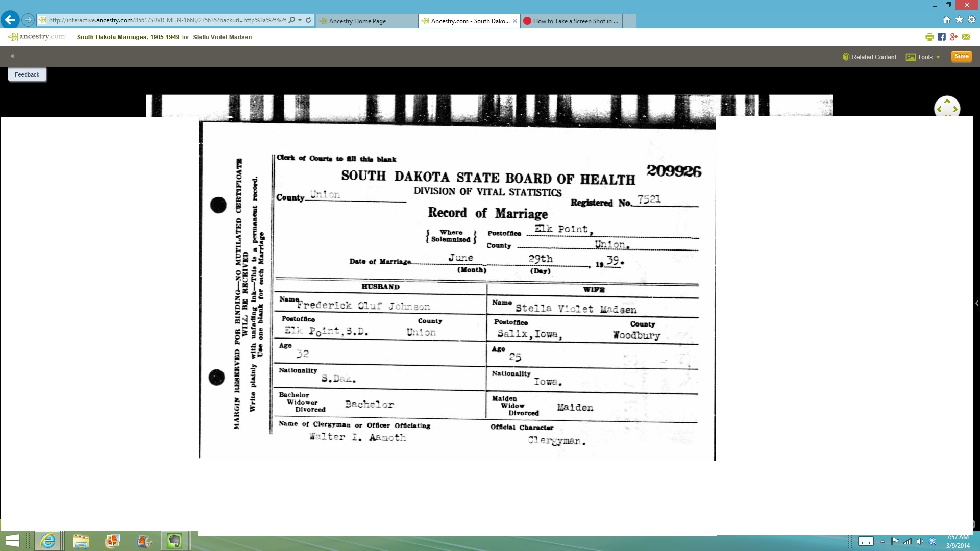
Task: Close the Ancestry.com South Dakota tab
Action: [515, 21]
